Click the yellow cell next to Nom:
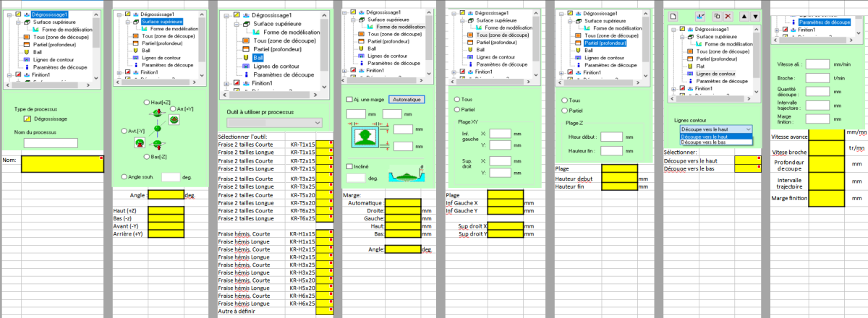Viewport: 868px width, 318px height. click(x=64, y=163)
